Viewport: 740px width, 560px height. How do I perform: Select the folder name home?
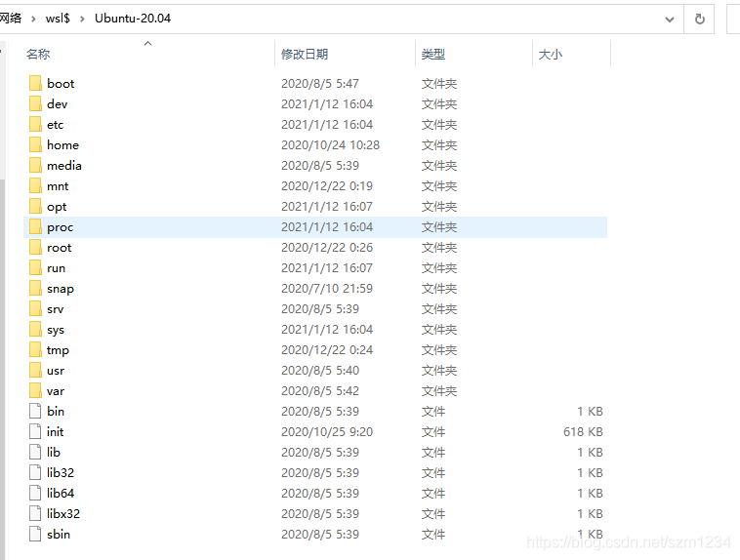62,144
